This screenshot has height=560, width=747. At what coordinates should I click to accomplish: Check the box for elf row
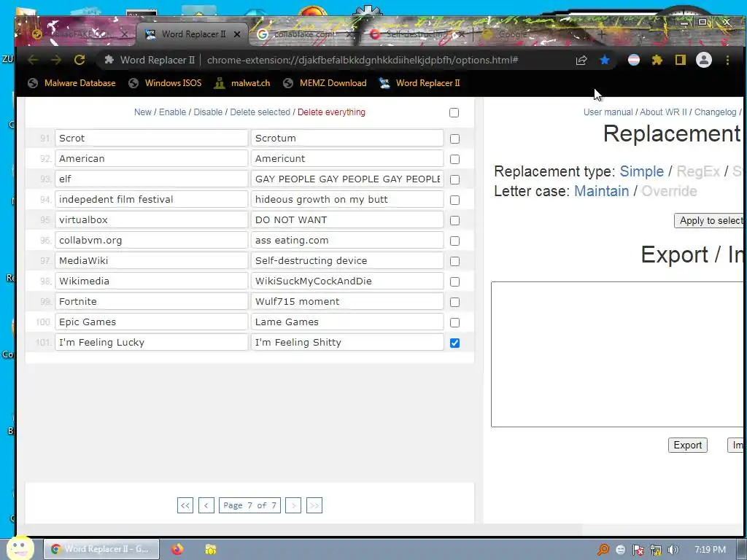455,179
